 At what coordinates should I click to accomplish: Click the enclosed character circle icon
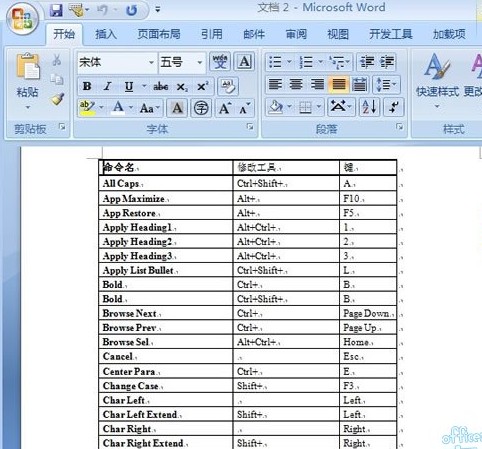click(x=201, y=108)
